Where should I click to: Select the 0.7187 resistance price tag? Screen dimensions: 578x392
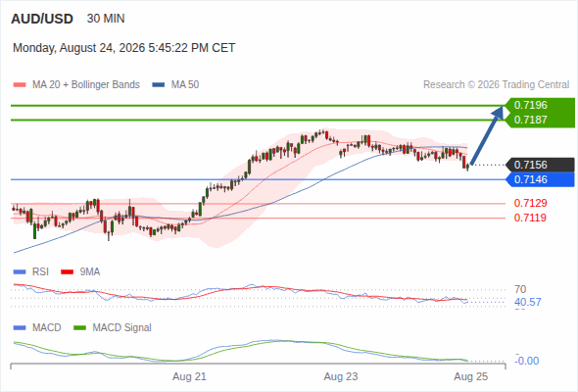tap(540, 120)
